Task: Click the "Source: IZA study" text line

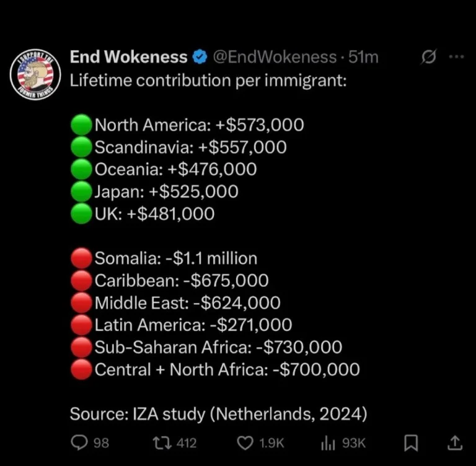Action: click(218, 414)
